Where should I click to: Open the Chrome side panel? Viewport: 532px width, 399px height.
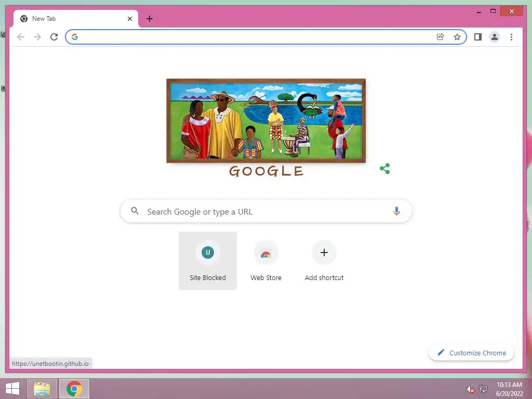(x=478, y=37)
